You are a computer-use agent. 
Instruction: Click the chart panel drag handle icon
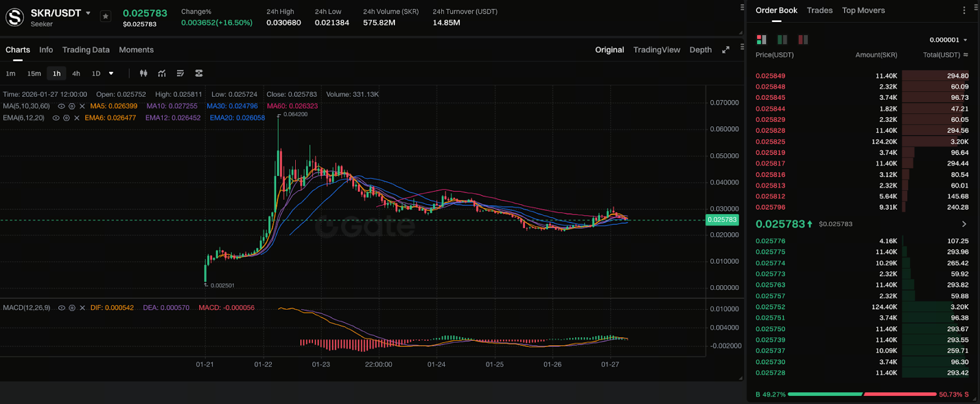[742, 47]
